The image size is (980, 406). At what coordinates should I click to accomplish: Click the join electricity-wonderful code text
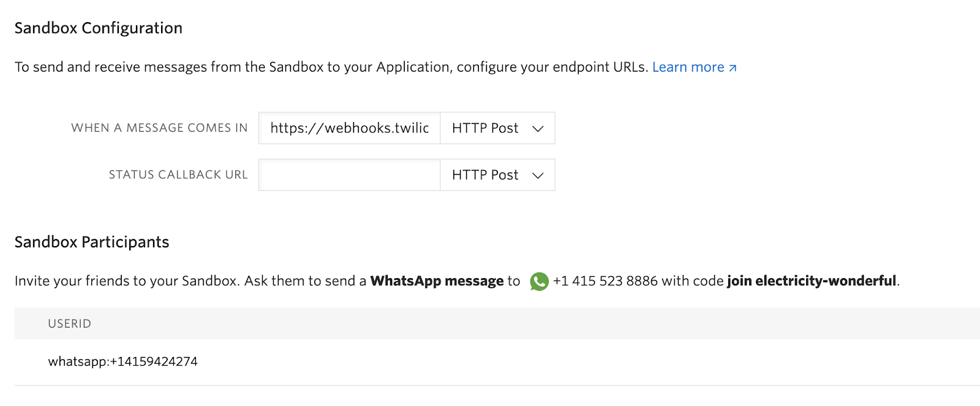812,281
